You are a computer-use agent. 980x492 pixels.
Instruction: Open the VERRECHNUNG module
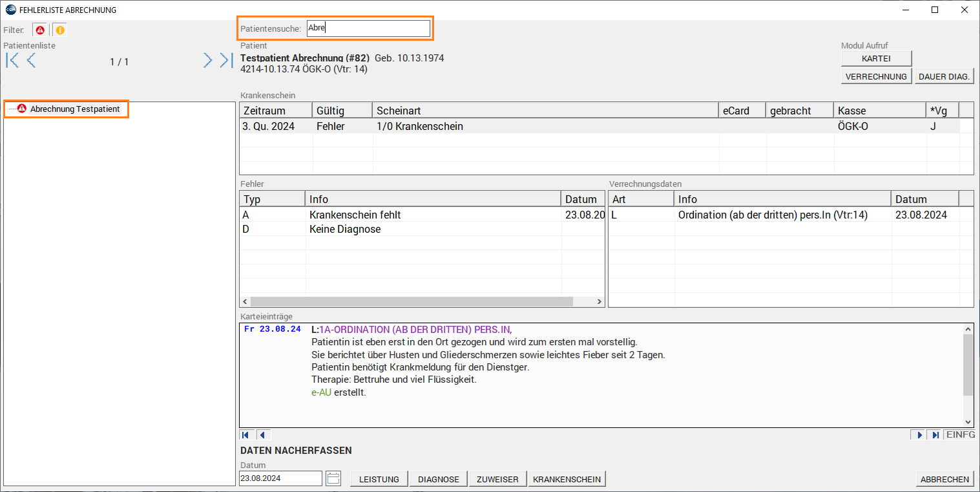click(x=876, y=76)
